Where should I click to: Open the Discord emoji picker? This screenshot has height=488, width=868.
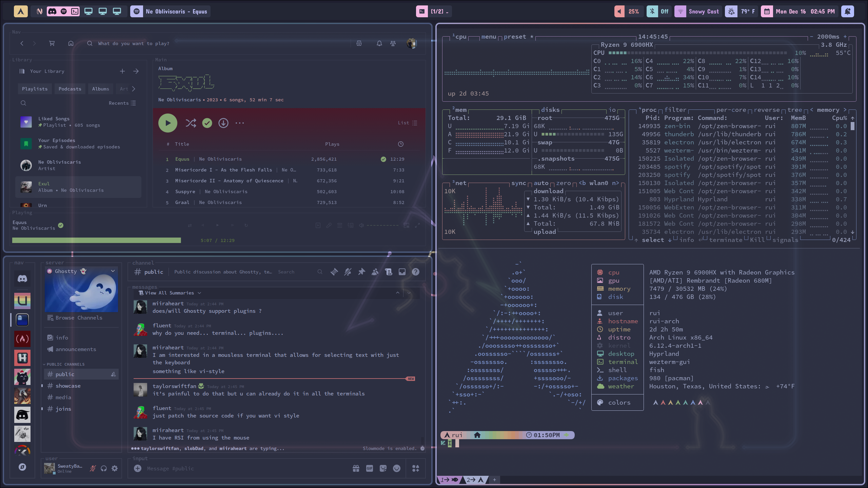pyautogui.click(x=397, y=468)
